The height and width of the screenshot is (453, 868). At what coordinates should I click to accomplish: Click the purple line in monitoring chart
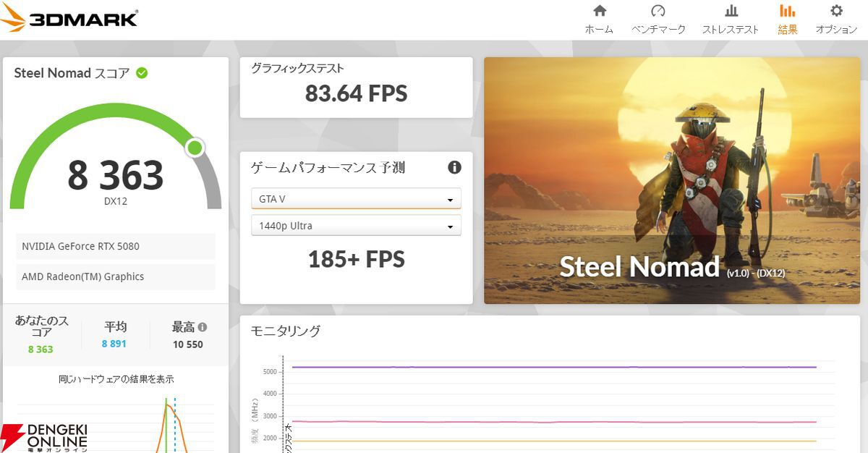point(554,368)
